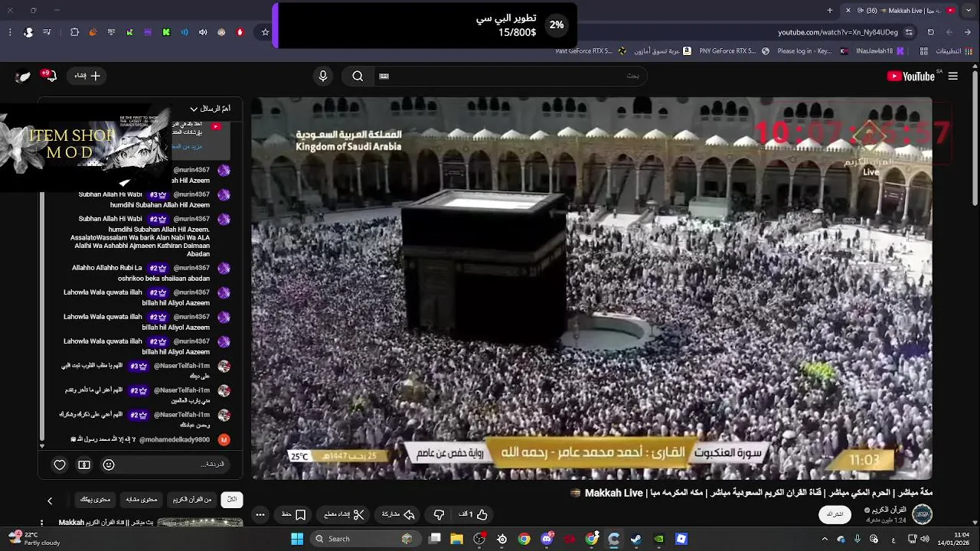Open File Explorer from the taskbar
This screenshot has width=980, height=551.
(x=457, y=539)
